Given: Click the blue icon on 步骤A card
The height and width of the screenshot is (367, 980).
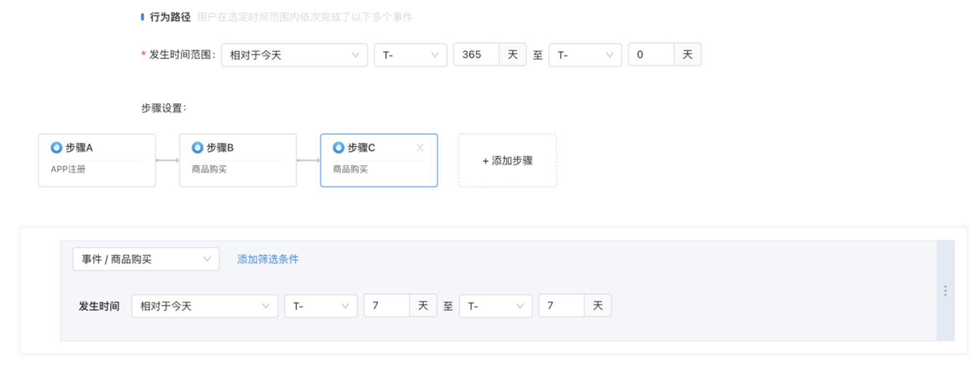Looking at the screenshot, I should pyautogui.click(x=56, y=148).
